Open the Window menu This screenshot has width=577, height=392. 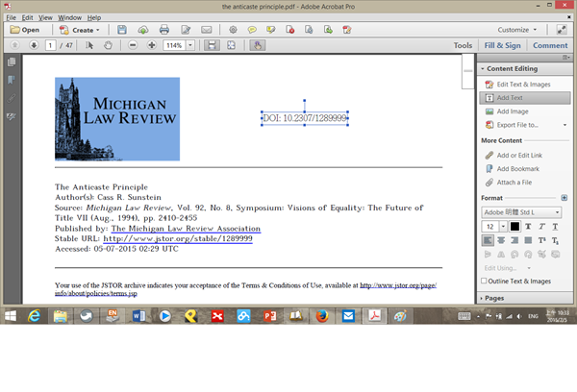69,17
